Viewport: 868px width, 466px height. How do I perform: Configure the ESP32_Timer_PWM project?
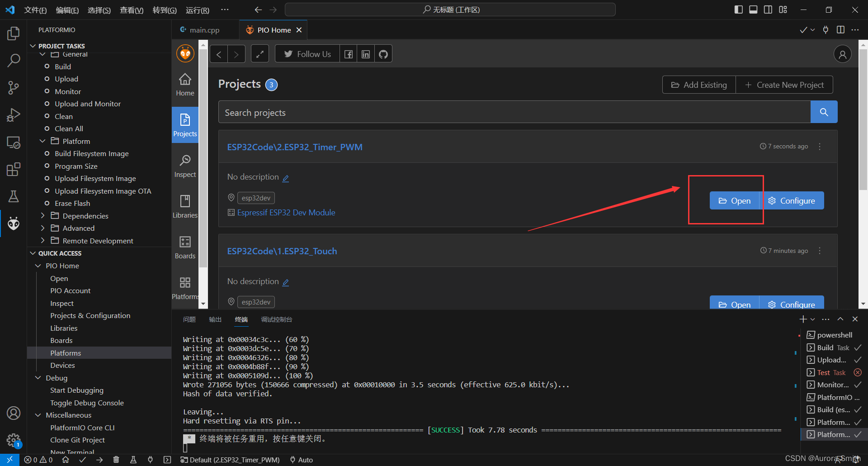tap(792, 200)
